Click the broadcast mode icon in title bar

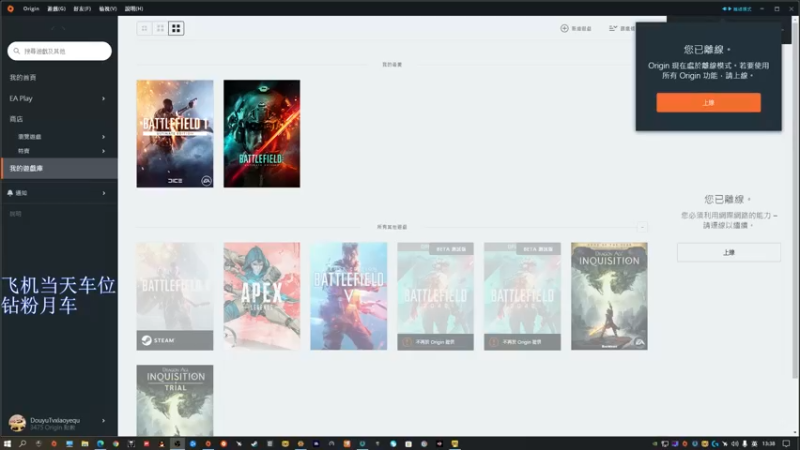click(x=727, y=9)
